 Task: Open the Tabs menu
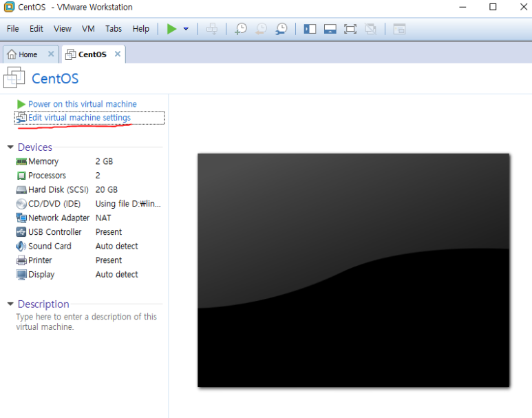(x=114, y=29)
